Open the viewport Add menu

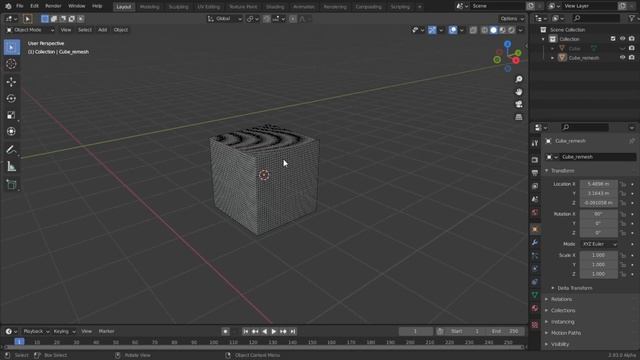[102, 30]
